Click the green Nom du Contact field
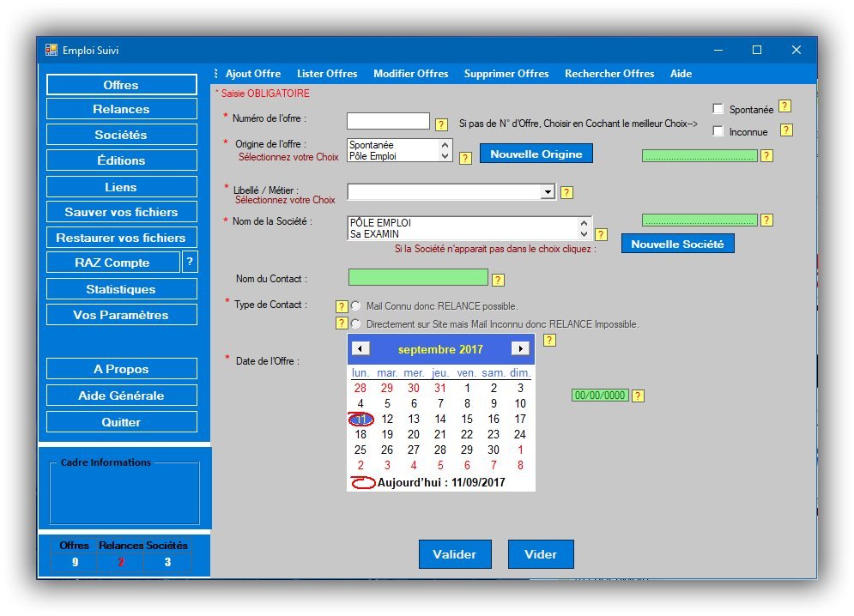The width and height of the screenshot is (854, 616). [x=418, y=277]
